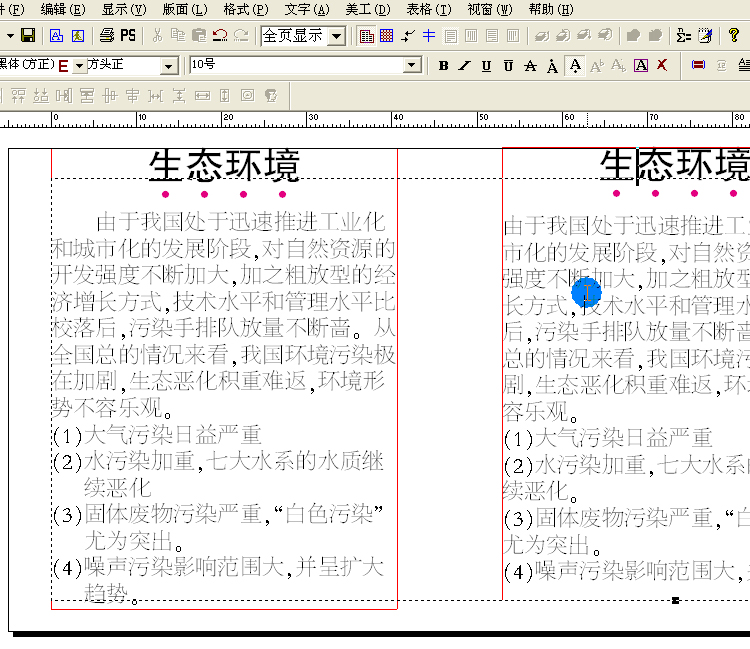Expand the 10号 font size dropdown

pos(412,66)
